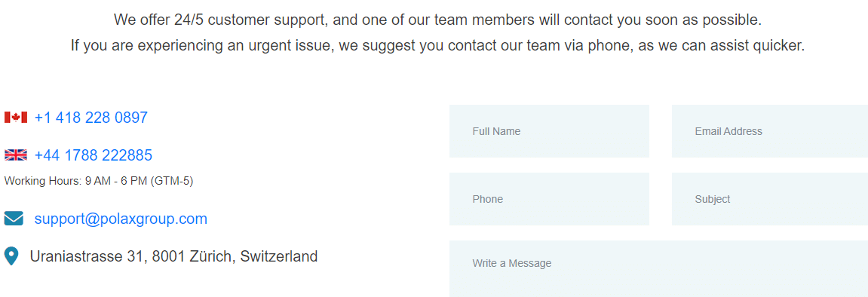Click the map location pin icon
This screenshot has height=297, width=868.
pos(11,256)
